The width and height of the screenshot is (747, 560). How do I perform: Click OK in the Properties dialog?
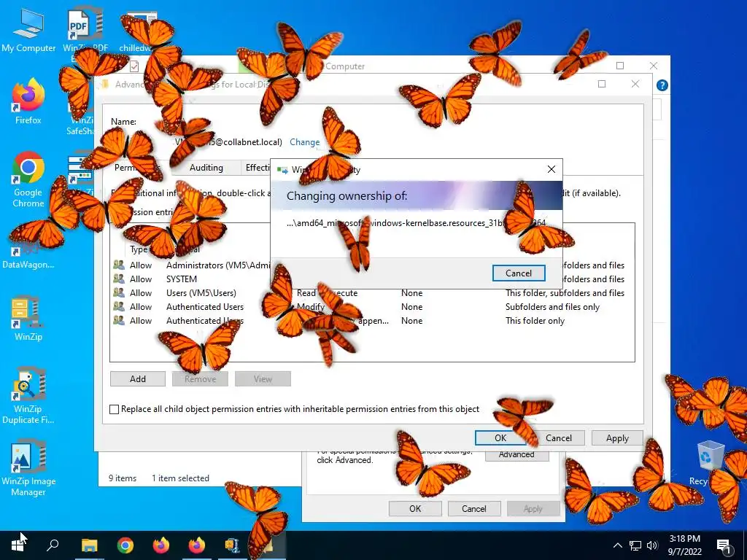click(415, 508)
